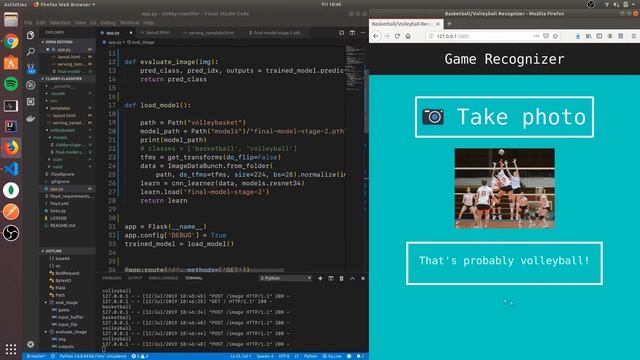
Task: Open the Terminal menu in VS Code
Action: click(x=129, y=23)
